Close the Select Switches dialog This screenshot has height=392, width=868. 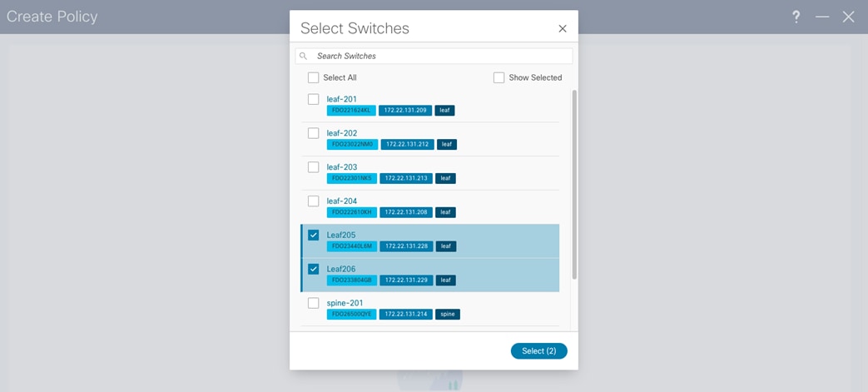point(563,29)
